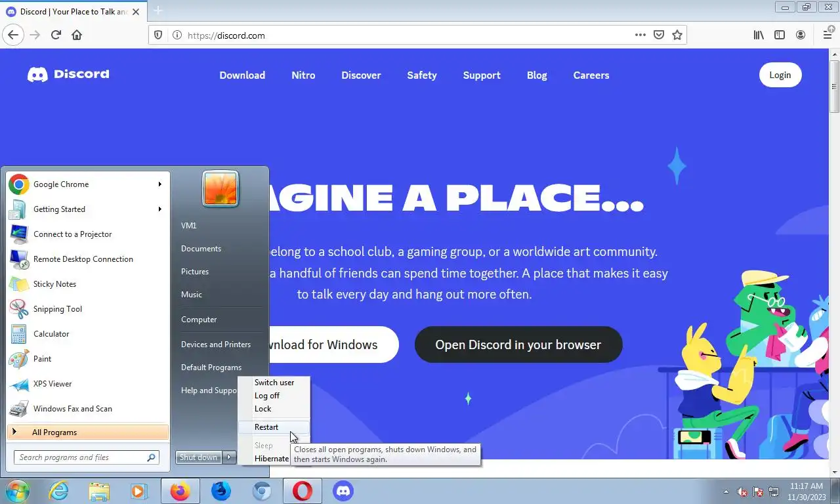Image resolution: width=840 pixels, height=504 pixels.
Task: Open Computer from Start menu
Action: pyautogui.click(x=199, y=320)
